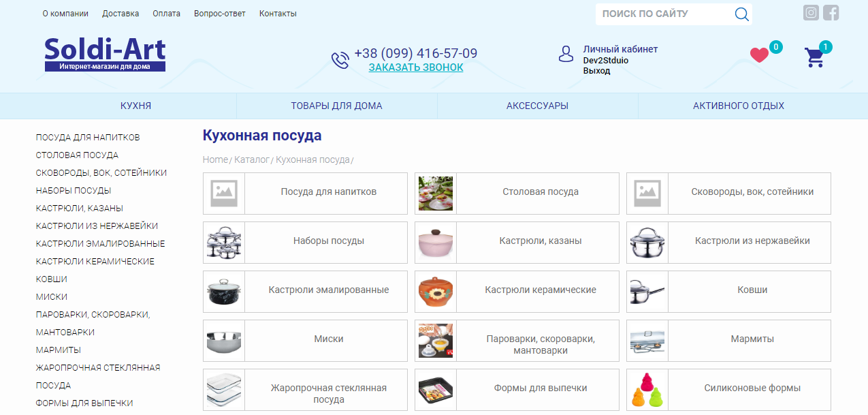This screenshot has width=868, height=415.
Task: Select КОВШИ in sidebar list
Action: click(52, 279)
